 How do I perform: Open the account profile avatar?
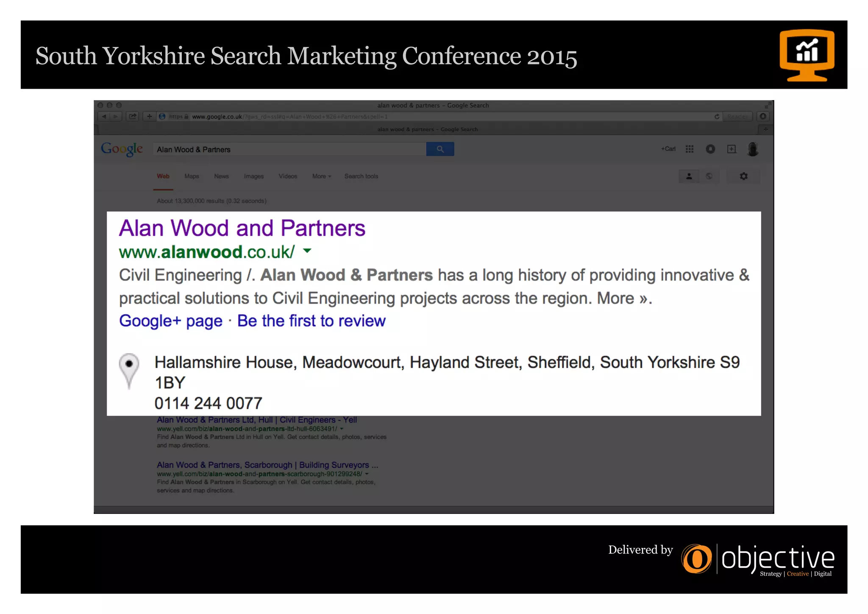pos(753,149)
